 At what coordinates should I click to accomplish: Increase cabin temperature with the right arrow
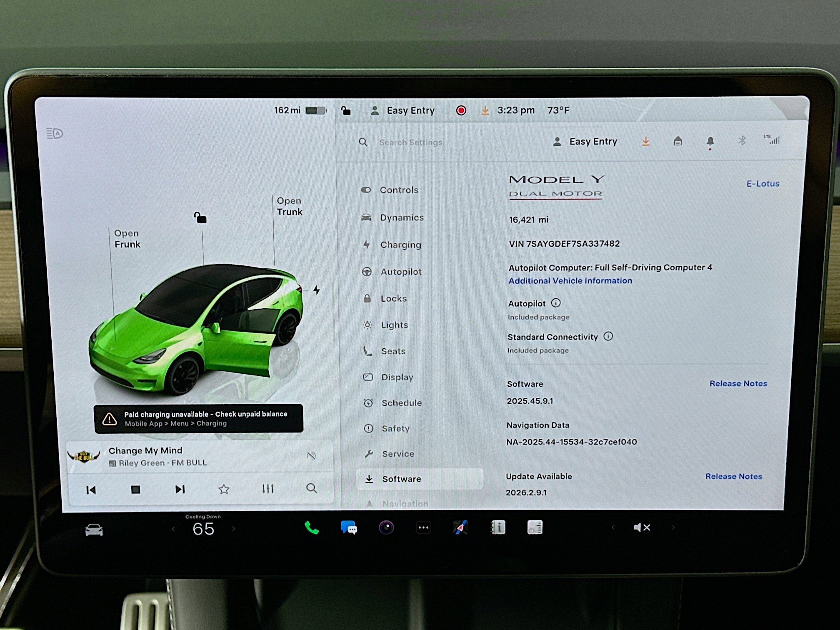(233, 528)
